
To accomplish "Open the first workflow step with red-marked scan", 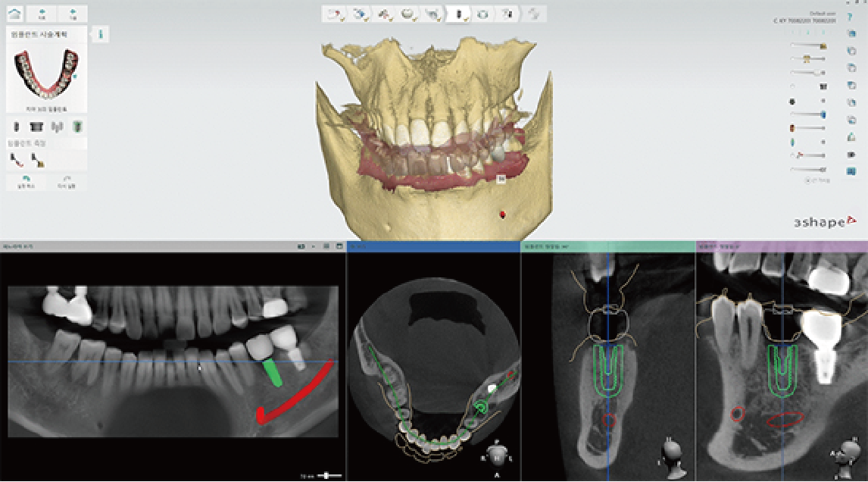I will tap(334, 14).
